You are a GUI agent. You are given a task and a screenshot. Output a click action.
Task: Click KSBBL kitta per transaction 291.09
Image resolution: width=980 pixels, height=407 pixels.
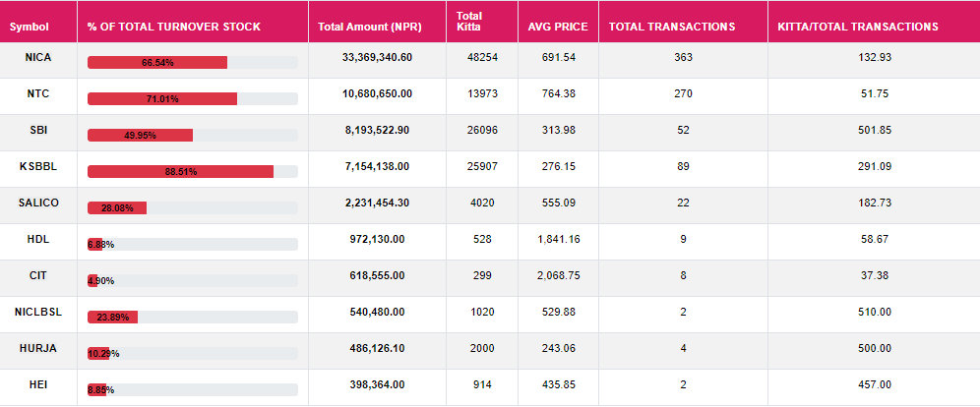[x=875, y=167]
